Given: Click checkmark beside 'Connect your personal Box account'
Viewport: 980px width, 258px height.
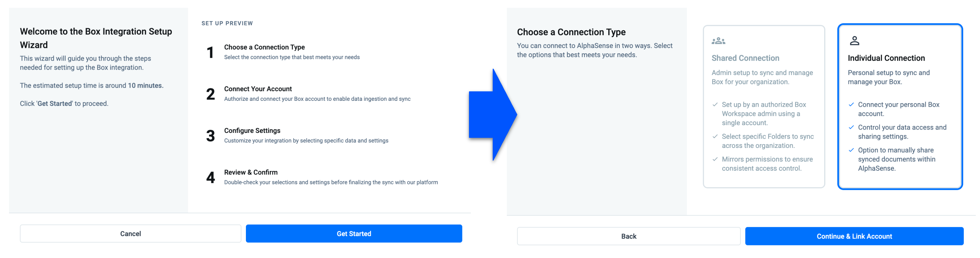Looking at the screenshot, I should pyautogui.click(x=851, y=104).
